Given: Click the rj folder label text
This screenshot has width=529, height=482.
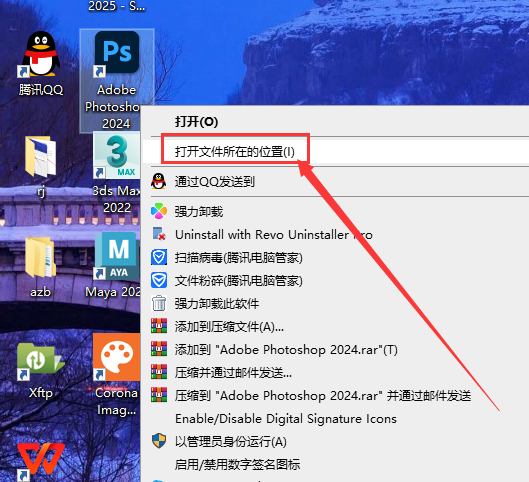Looking at the screenshot, I should pyautogui.click(x=41, y=191).
